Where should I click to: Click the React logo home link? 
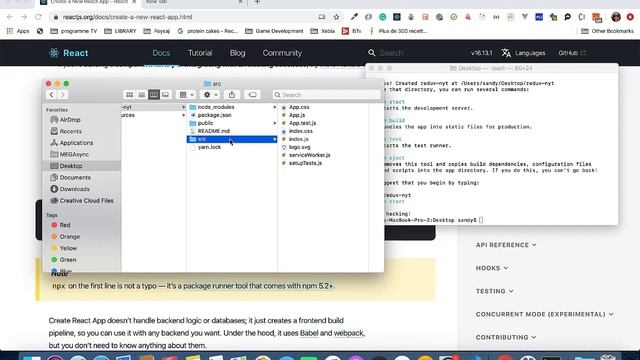tap(68, 53)
